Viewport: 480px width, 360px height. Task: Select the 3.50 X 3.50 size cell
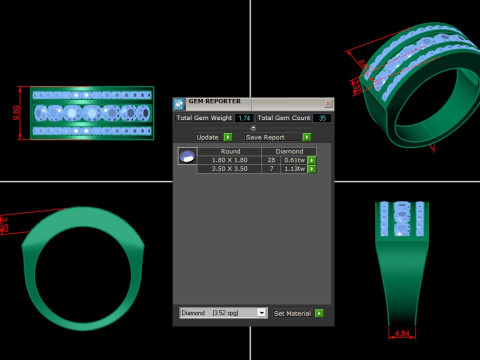tap(229, 169)
